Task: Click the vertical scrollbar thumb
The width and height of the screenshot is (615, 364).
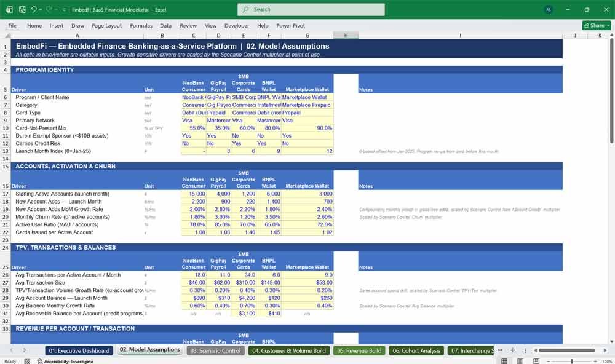Action: (611, 90)
